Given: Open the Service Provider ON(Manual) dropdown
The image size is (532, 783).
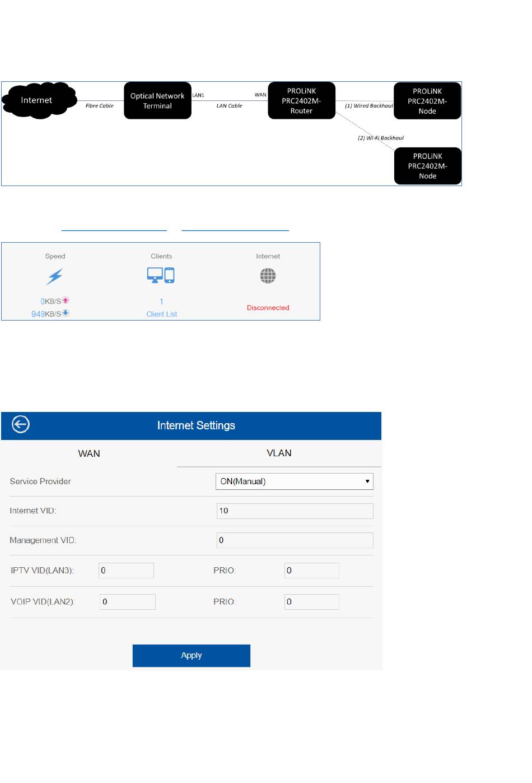Looking at the screenshot, I should (x=295, y=481).
